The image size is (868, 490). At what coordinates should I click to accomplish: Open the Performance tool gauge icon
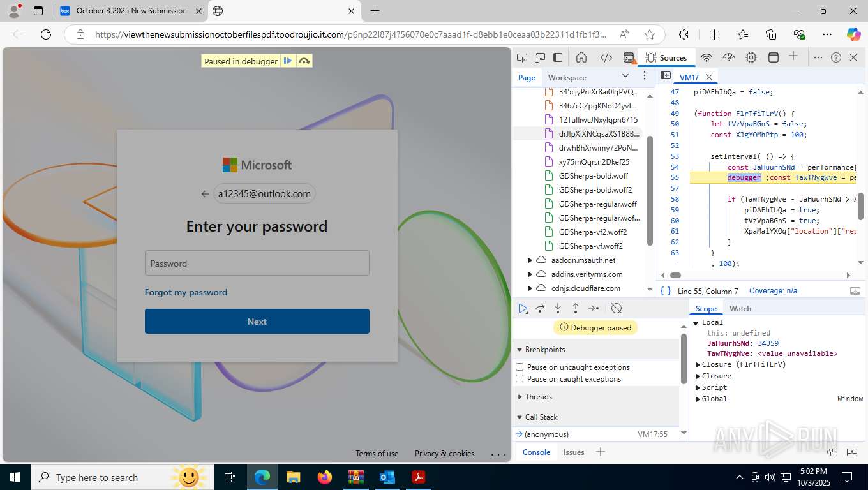click(728, 57)
